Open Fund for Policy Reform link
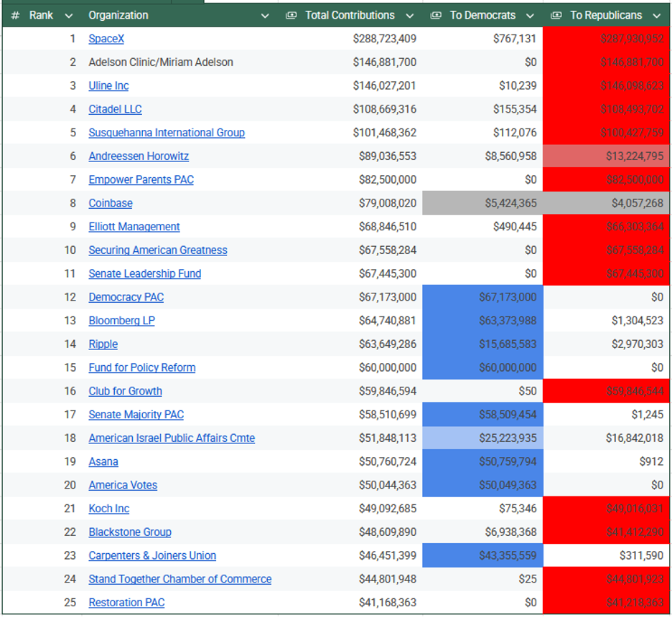This screenshot has height=617, width=672. pyautogui.click(x=142, y=368)
